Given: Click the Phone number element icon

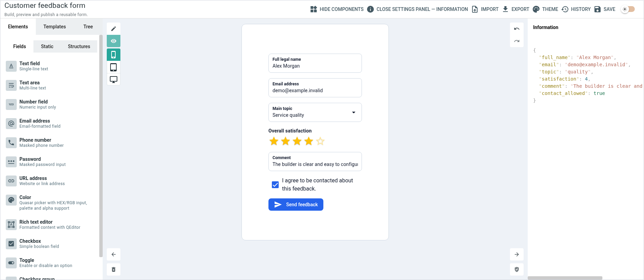Looking at the screenshot, I should click(11, 143).
